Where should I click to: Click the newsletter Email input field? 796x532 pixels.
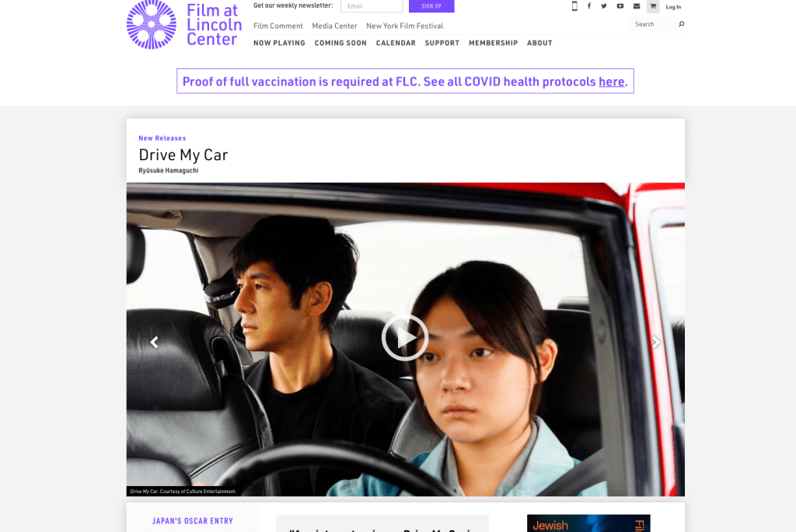pyautogui.click(x=372, y=6)
